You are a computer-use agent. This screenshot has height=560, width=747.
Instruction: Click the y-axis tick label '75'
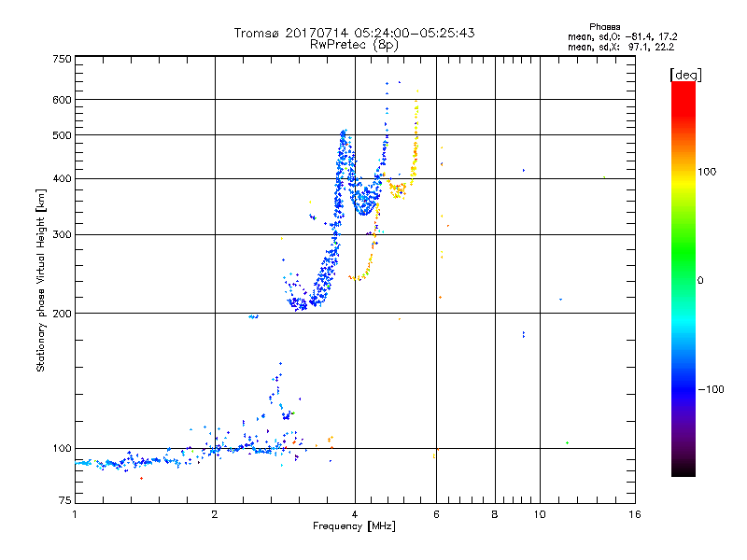tap(65, 500)
